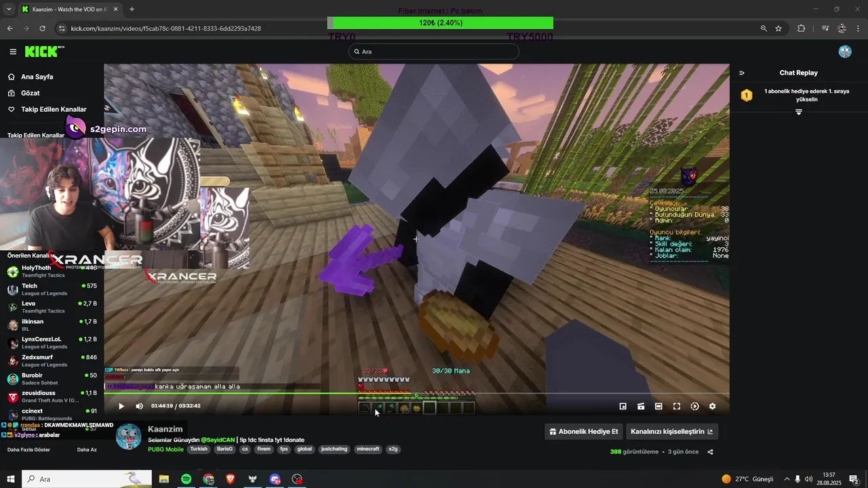868x488 pixels.
Task: Open the taskbar clock showing 13:57
Action: click(x=829, y=479)
